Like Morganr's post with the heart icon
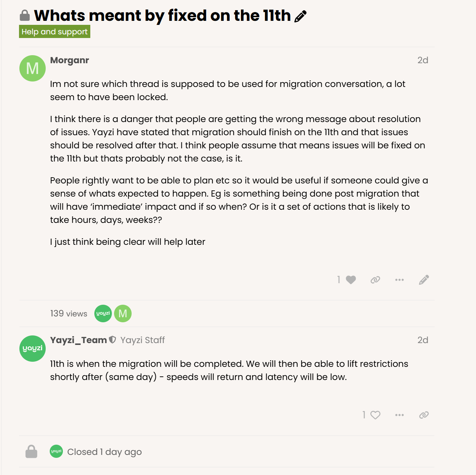 pyautogui.click(x=351, y=280)
